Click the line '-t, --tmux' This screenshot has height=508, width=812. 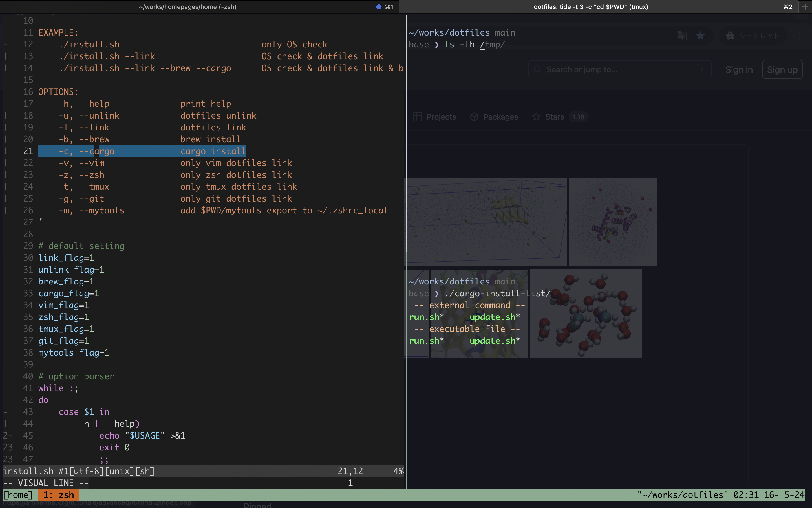[x=178, y=187]
